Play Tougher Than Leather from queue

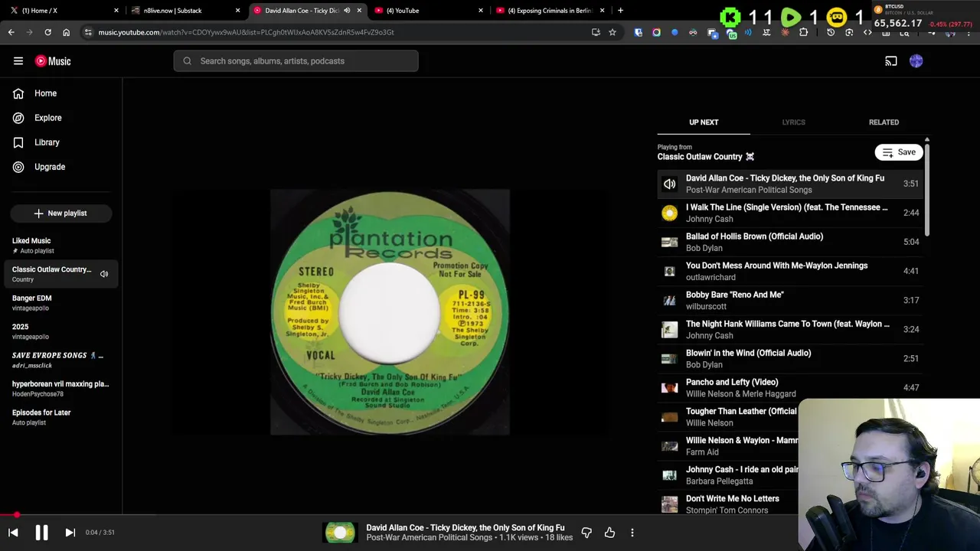click(x=727, y=416)
